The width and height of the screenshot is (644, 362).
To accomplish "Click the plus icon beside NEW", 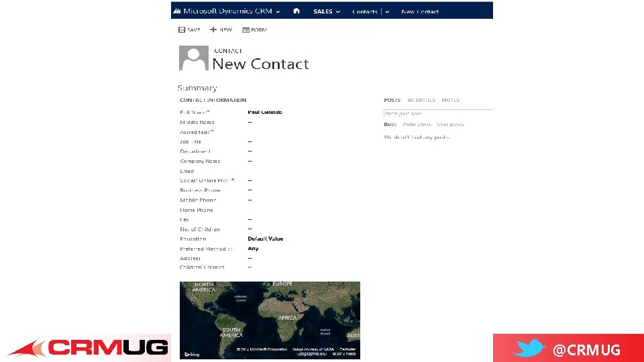I will click(213, 29).
